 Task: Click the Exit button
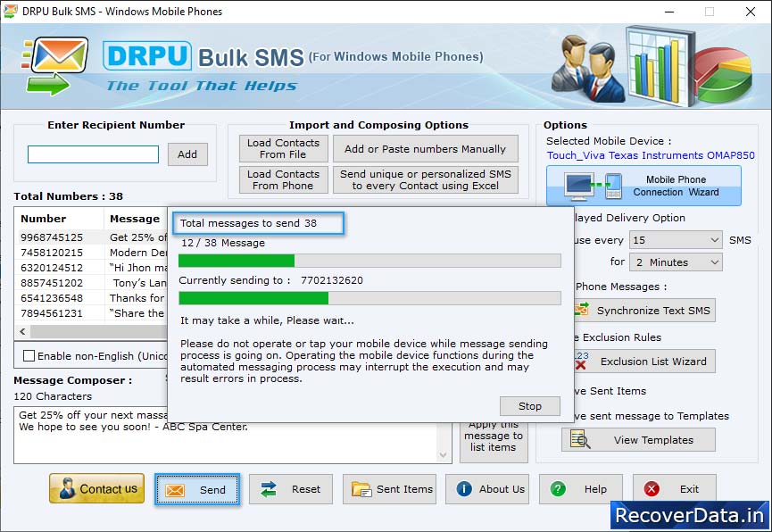(675, 489)
